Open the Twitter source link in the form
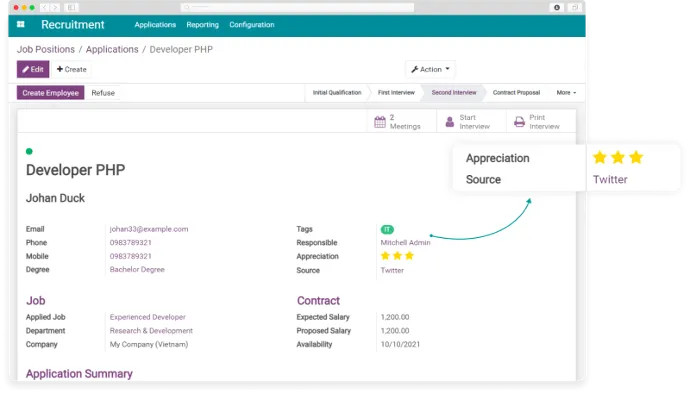 [392, 270]
